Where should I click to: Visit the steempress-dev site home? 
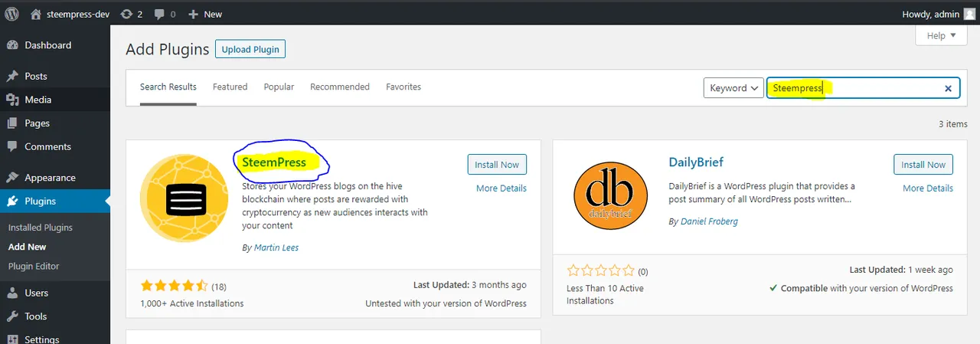[70, 14]
